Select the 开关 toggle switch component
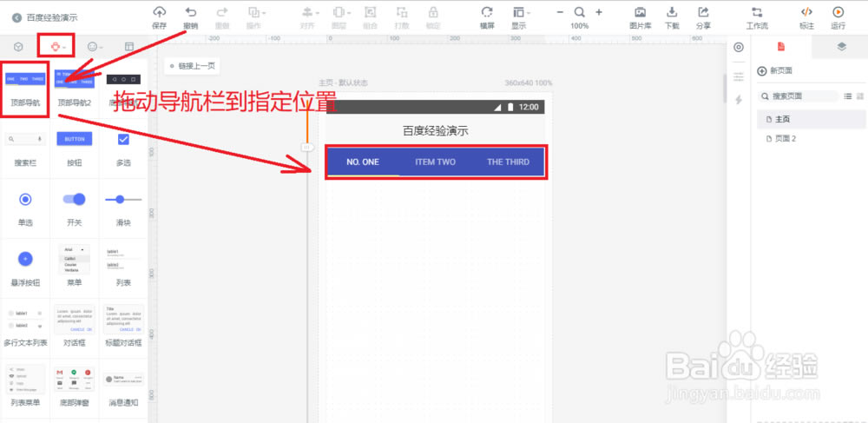Image resolution: width=868 pixels, height=423 pixels. [x=74, y=200]
